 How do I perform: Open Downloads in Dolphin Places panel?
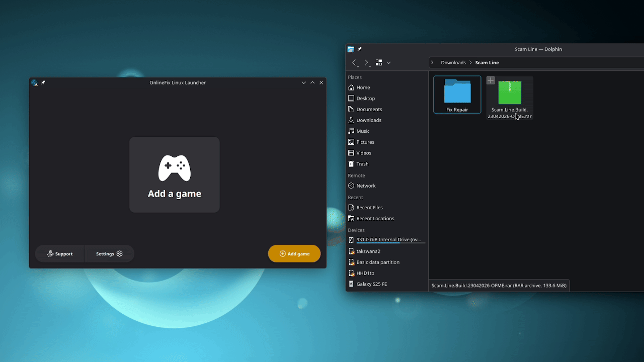tap(386, 120)
